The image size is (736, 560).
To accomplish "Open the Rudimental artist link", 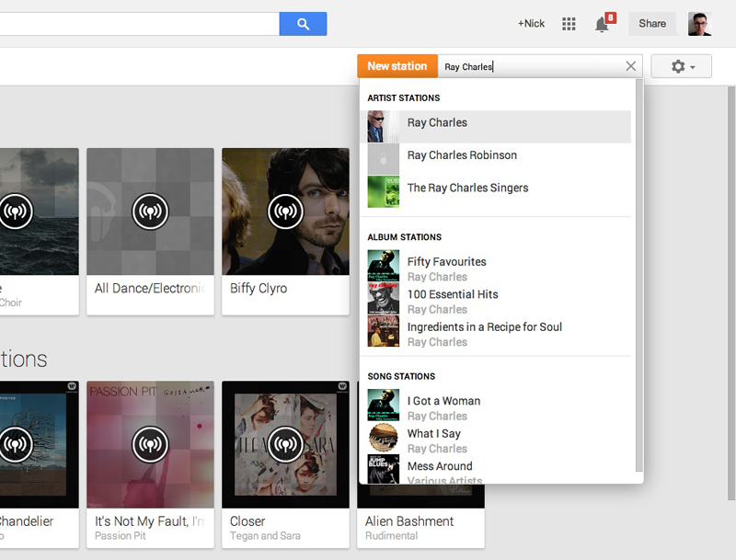I will click(x=391, y=535).
